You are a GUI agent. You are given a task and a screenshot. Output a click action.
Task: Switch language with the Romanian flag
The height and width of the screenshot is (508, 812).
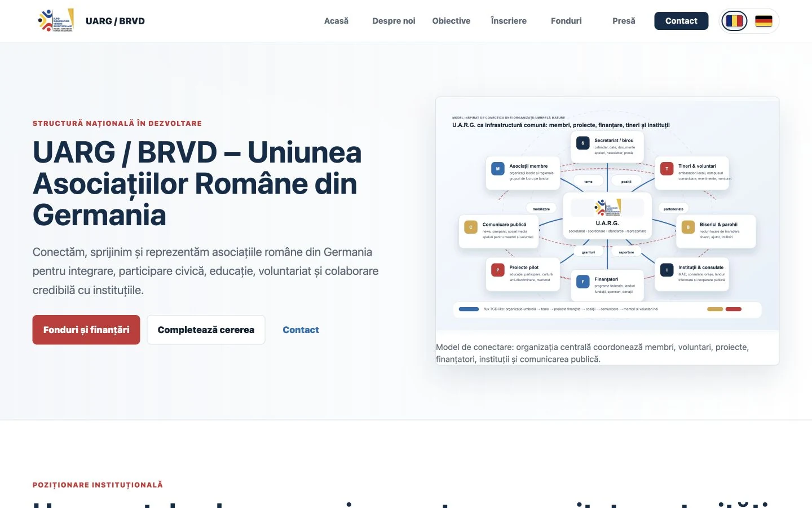click(x=734, y=21)
